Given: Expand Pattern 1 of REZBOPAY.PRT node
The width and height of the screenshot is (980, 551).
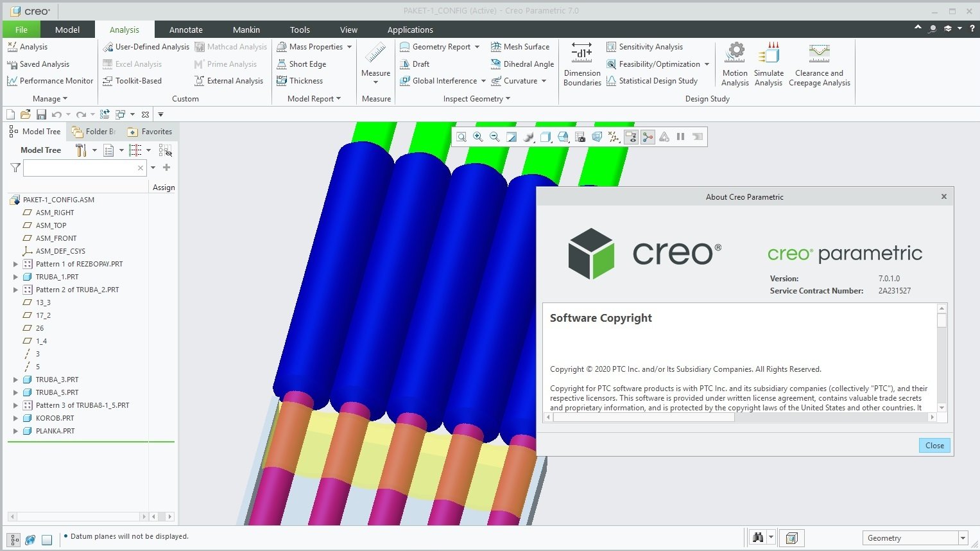Looking at the screenshot, I should point(15,264).
